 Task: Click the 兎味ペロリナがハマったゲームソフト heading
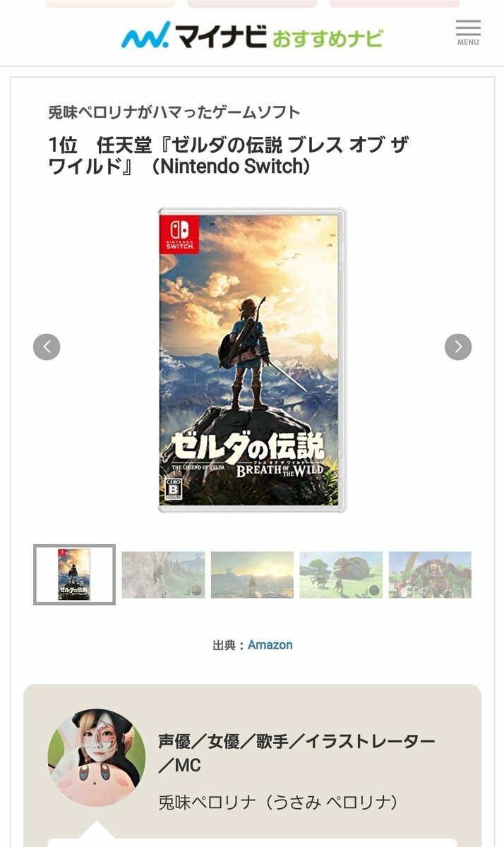tap(174, 112)
